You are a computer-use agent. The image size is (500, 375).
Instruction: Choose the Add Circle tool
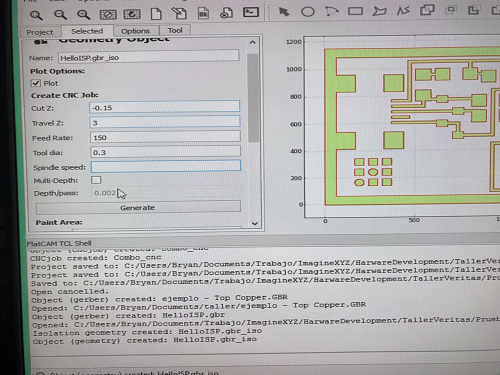[308, 12]
